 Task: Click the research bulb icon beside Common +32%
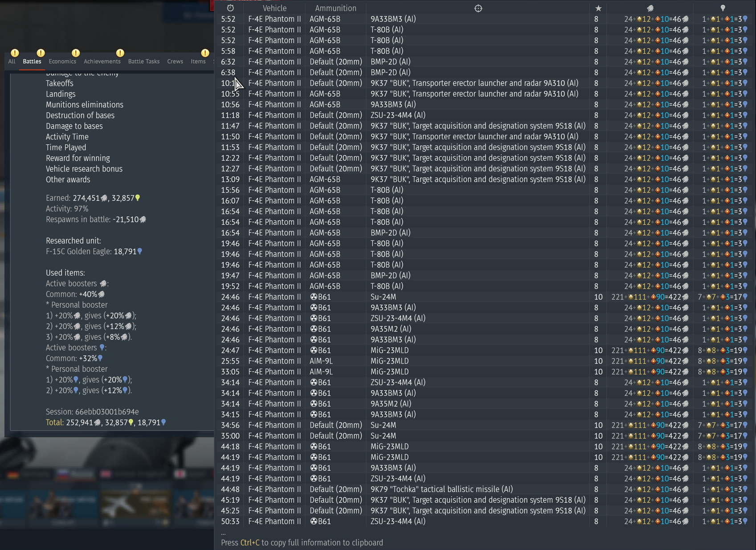(x=100, y=359)
